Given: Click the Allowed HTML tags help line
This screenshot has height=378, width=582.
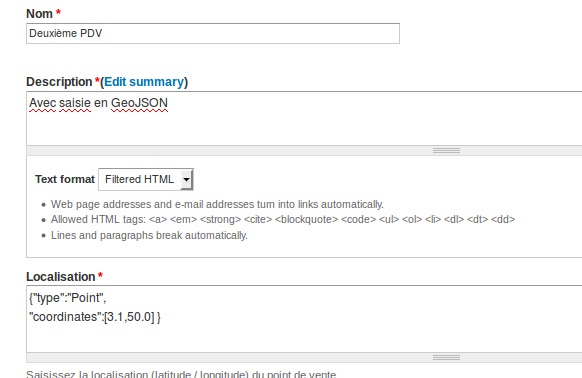Looking at the screenshot, I should pos(283,219).
